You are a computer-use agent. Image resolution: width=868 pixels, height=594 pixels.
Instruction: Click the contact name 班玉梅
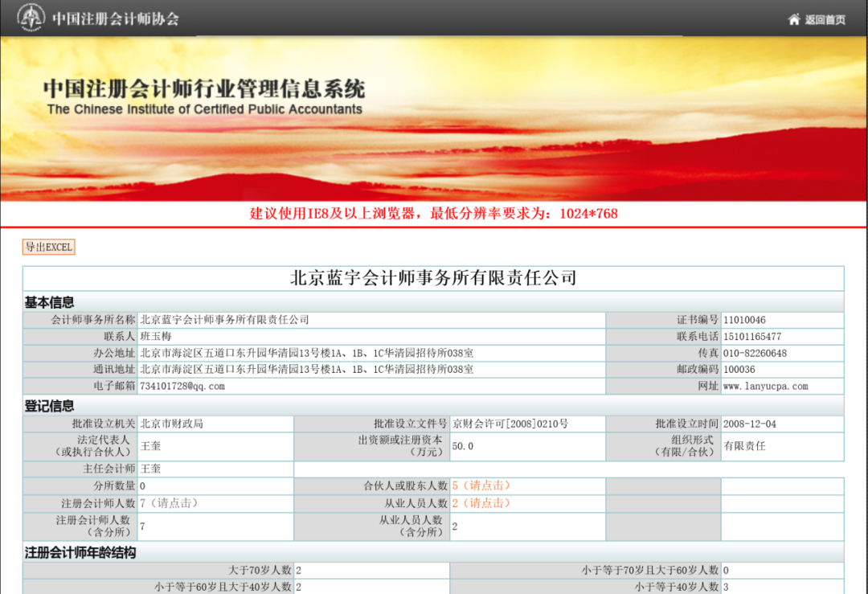pos(156,337)
